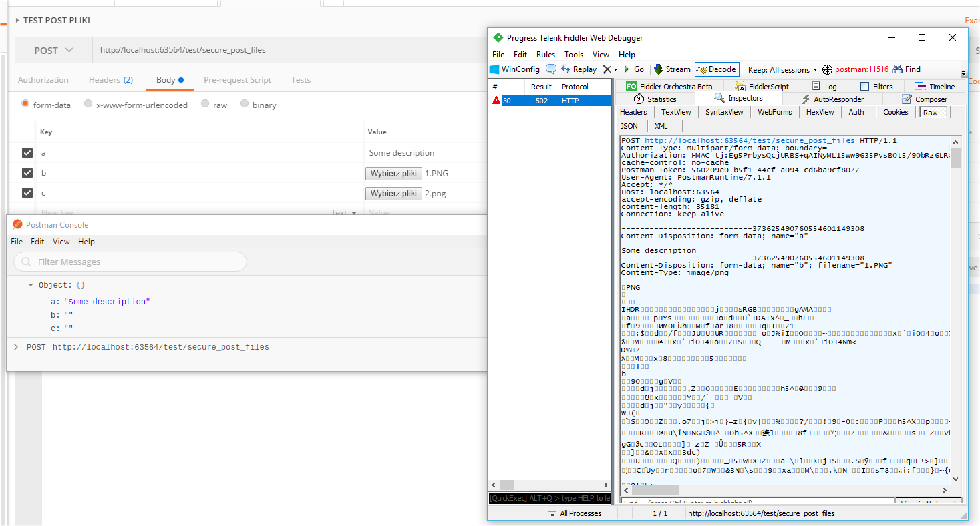This screenshot has height=526, width=980.
Task: Click the Filter Messages search field
Action: point(130,262)
